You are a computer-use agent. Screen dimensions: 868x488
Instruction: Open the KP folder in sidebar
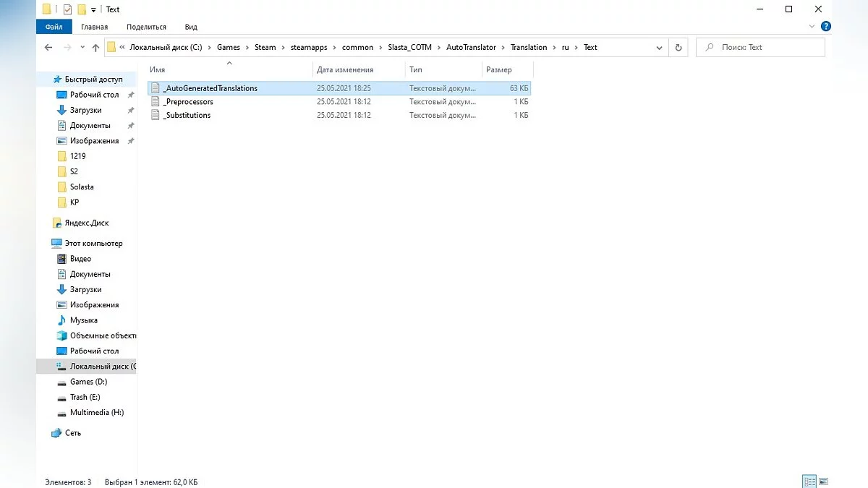click(x=75, y=202)
